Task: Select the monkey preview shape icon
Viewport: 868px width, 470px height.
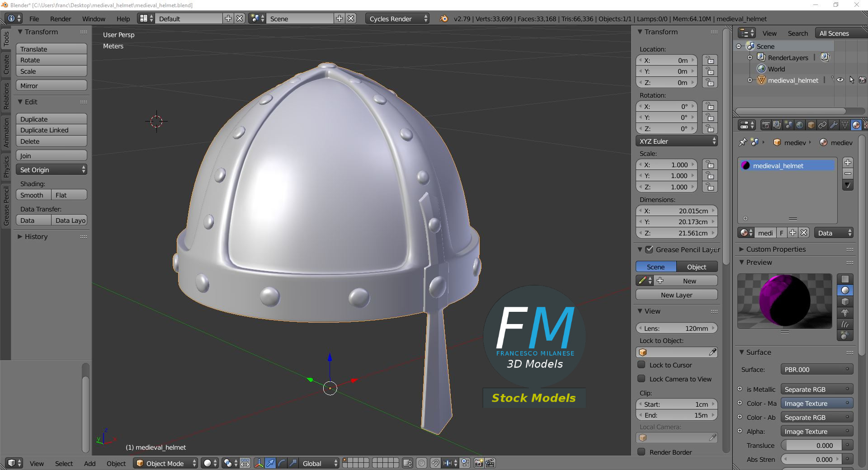Action: [844, 313]
